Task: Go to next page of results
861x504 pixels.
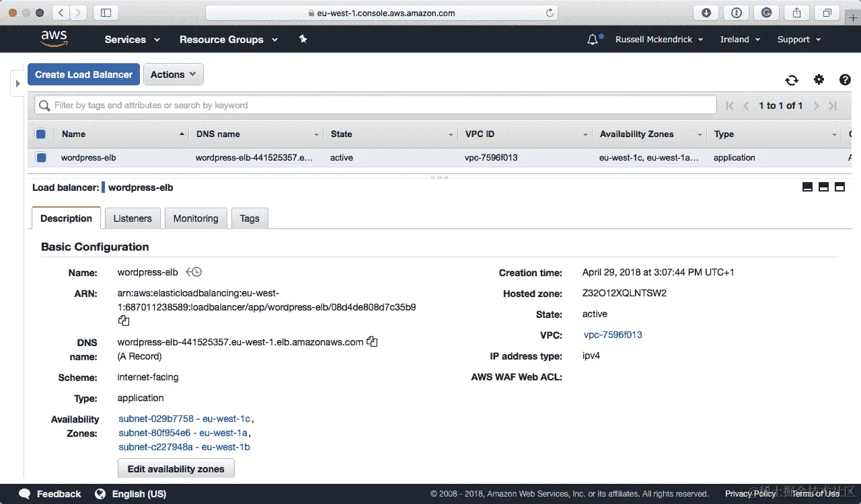Action: click(x=816, y=106)
